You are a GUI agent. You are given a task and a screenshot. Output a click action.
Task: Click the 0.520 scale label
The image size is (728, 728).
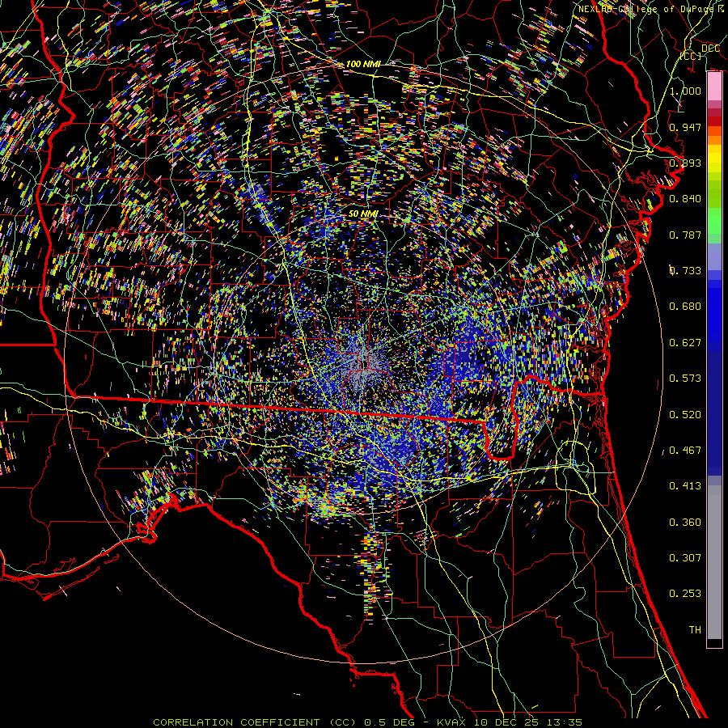pyautogui.click(x=685, y=415)
